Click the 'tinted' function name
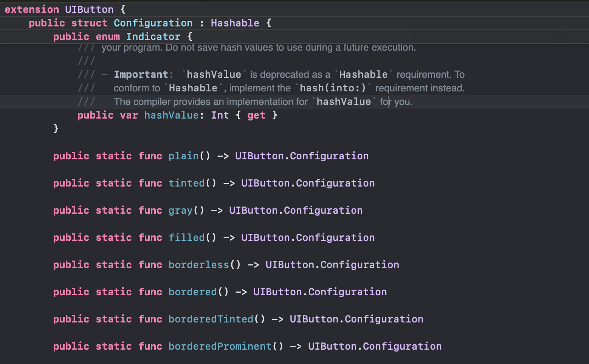Viewport: 589px width, 364px height. point(187,183)
